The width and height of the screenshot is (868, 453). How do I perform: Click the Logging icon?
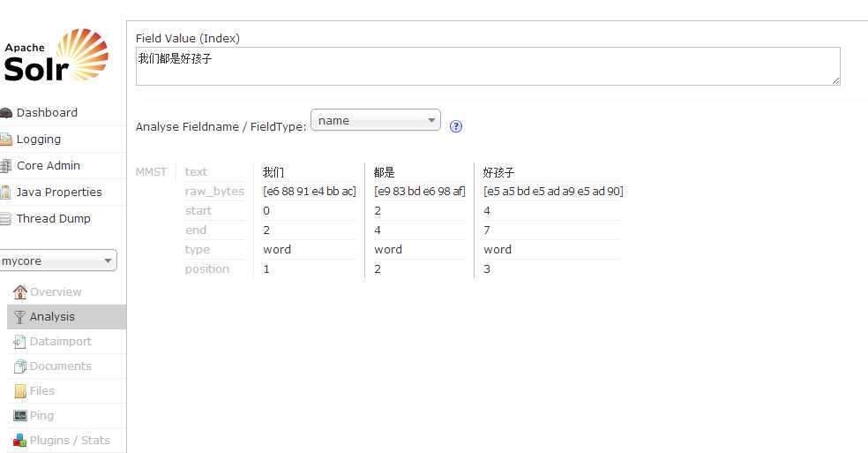(6, 140)
